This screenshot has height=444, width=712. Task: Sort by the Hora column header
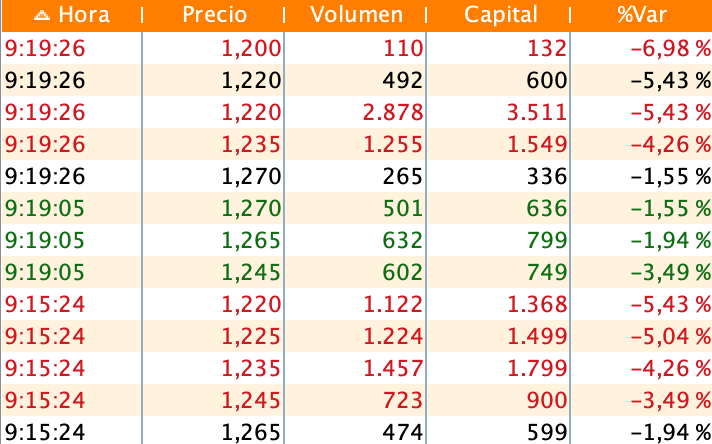pyautogui.click(x=72, y=15)
